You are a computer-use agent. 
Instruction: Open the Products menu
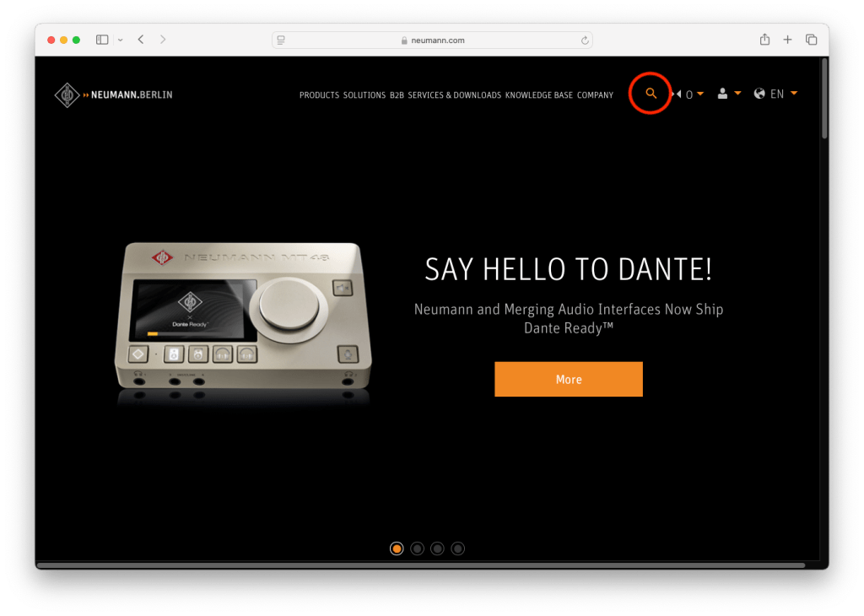pyautogui.click(x=319, y=95)
